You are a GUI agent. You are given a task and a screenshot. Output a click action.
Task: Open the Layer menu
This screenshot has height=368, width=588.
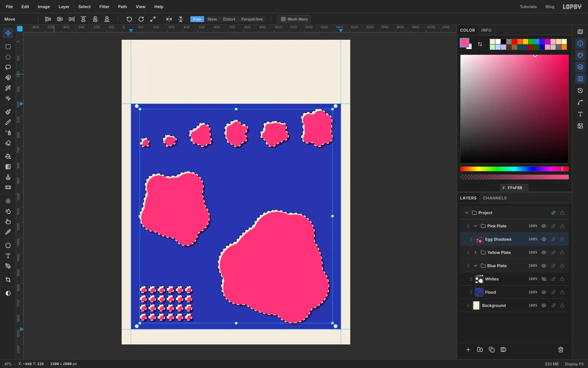click(64, 7)
